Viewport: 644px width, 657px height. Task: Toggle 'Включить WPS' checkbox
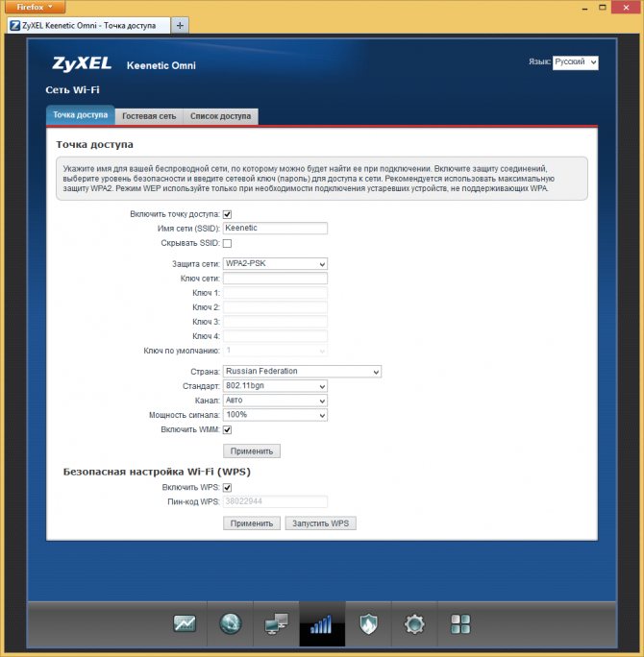(x=227, y=487)
